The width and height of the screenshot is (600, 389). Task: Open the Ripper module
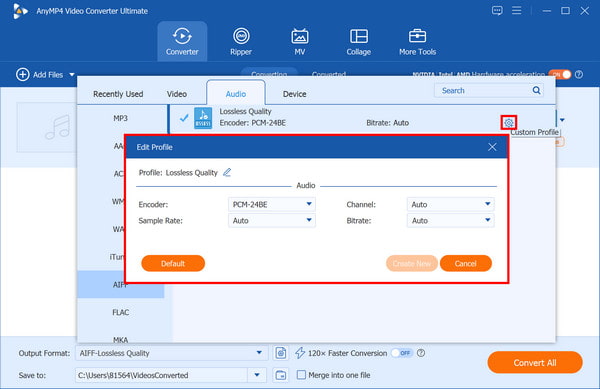(x=241, y=41)
